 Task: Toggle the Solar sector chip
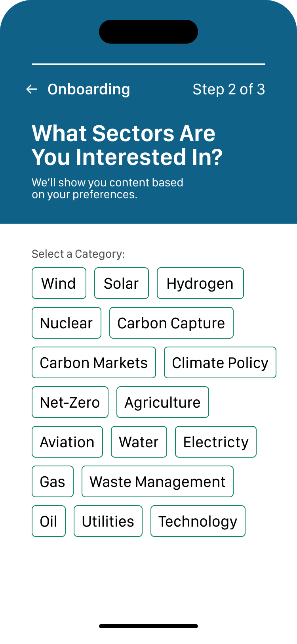pyautogui.click(x=122, y=283)
